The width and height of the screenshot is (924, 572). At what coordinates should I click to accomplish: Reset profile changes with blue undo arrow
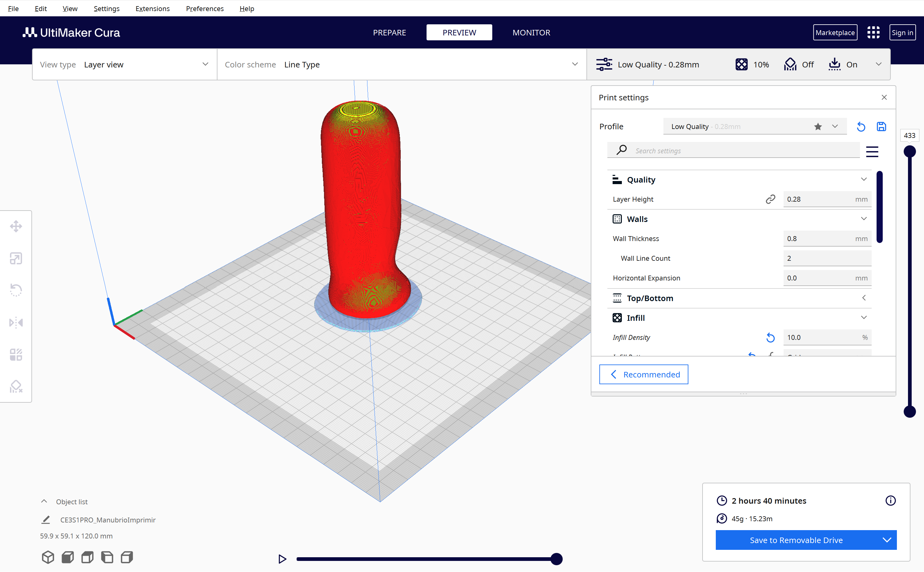(x=861, y=127)
